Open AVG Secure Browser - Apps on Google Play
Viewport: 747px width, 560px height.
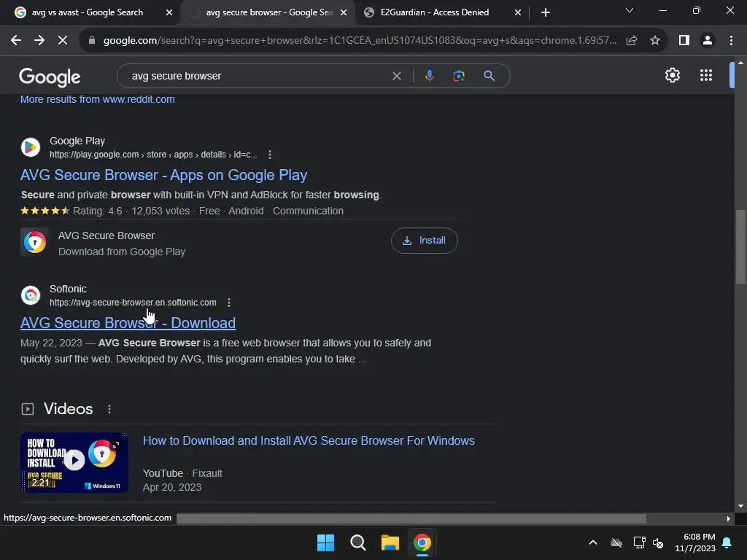(163, 175)
